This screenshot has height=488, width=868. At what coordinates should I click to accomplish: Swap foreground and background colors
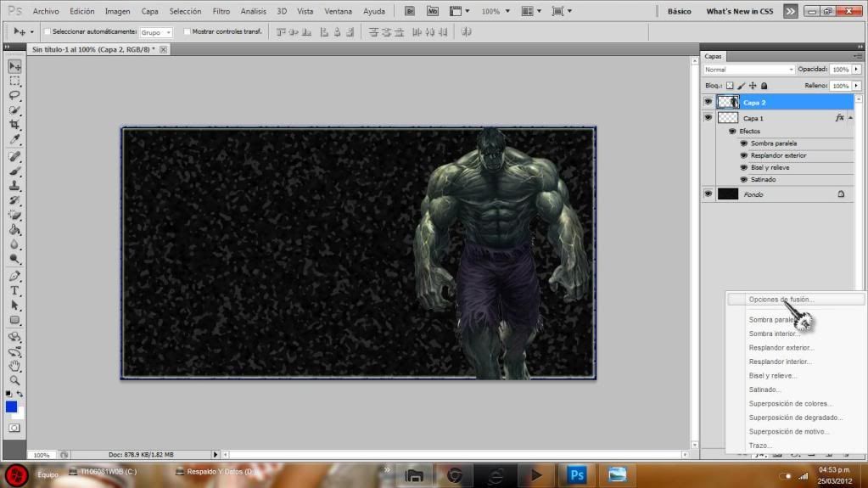pos(20,394)
